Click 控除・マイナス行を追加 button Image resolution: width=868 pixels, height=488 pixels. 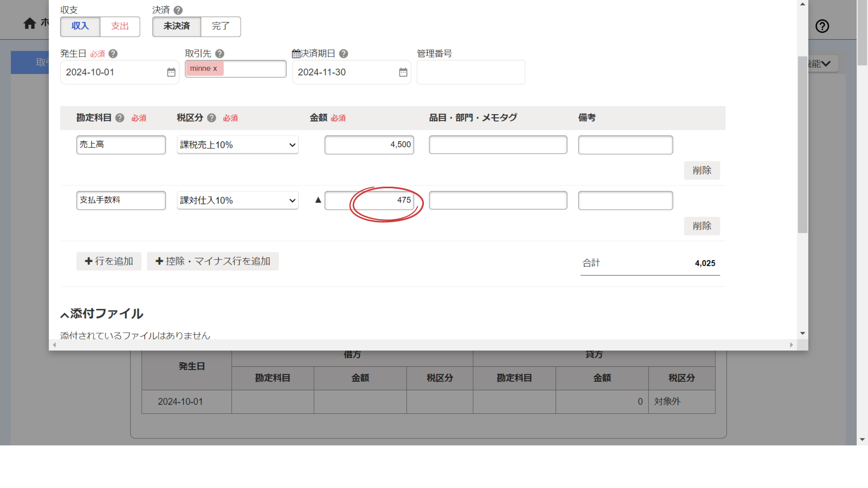pos(213,261)
